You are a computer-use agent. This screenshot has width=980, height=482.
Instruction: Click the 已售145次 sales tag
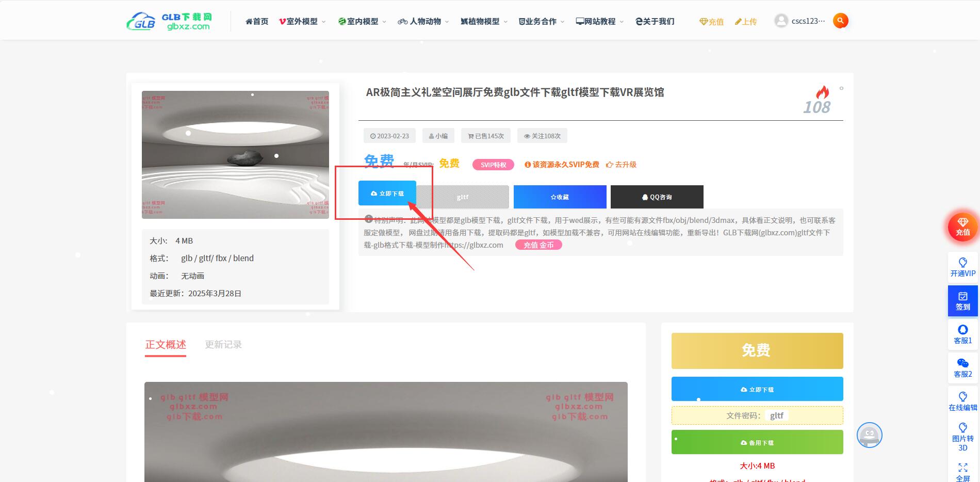coord(486,136)
